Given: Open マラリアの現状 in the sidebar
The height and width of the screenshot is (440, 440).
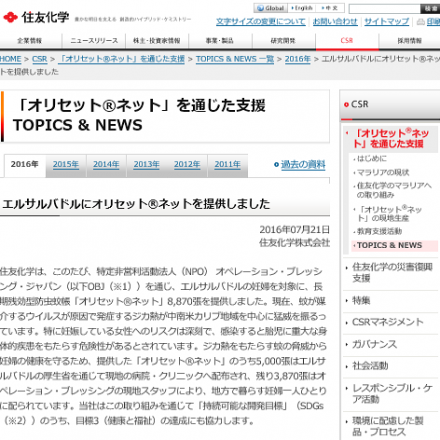Looking at the screenshot, I should pos(383,172).
